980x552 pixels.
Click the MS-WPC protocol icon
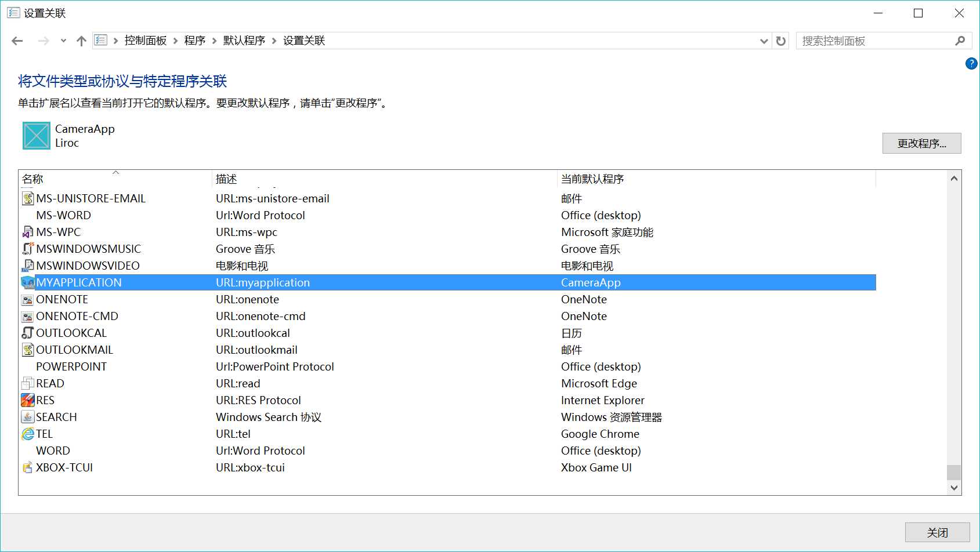tap(28, 232)
